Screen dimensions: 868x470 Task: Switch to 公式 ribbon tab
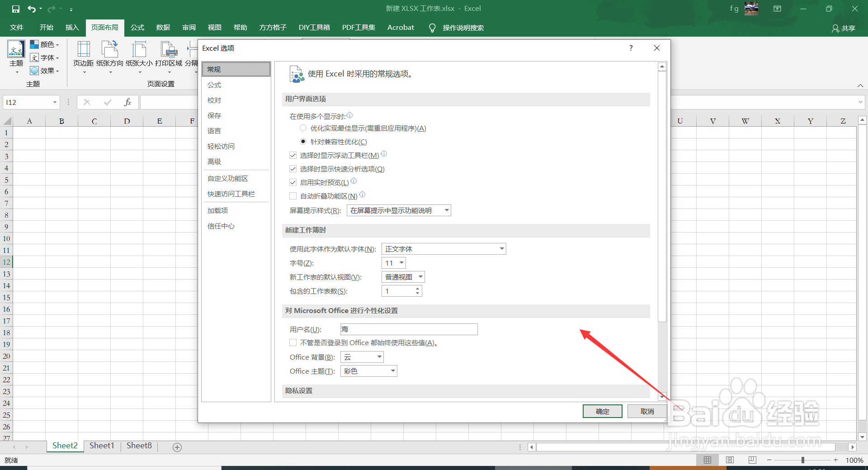pos(137,28)
